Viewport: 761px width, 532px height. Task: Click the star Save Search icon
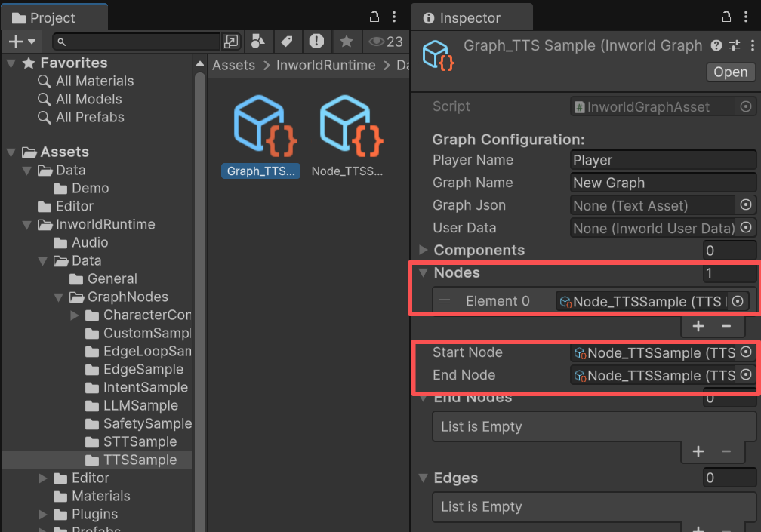click(x=346, y=42)
